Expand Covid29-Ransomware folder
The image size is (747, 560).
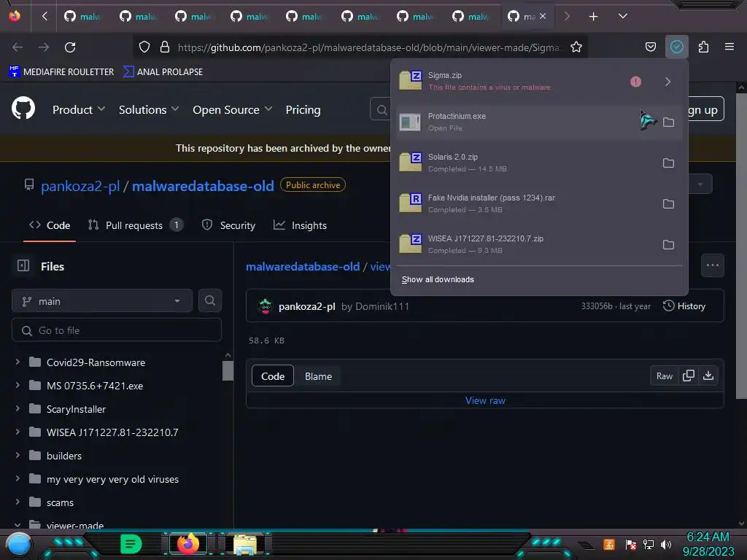[18, 362]
